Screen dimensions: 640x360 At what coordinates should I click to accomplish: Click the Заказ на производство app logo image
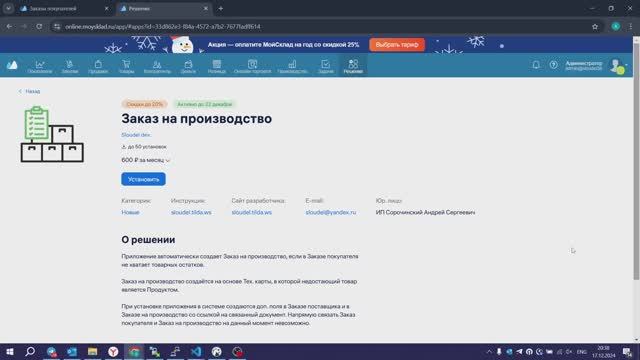[52, 134]
